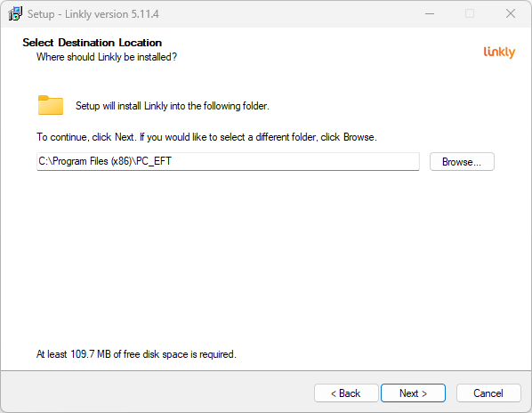Place cursor on 'PC_EFT' in the install path
Screen dimensions: 532x413
[x=154, y=161]
